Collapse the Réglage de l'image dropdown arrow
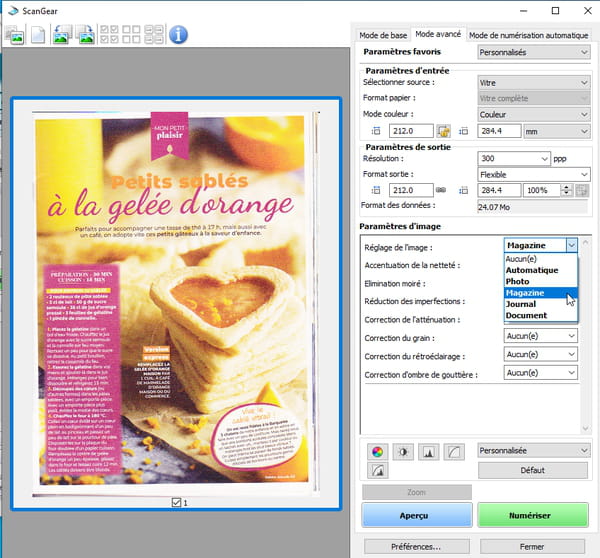Viewport: 600px width, 558px height. 571,245
